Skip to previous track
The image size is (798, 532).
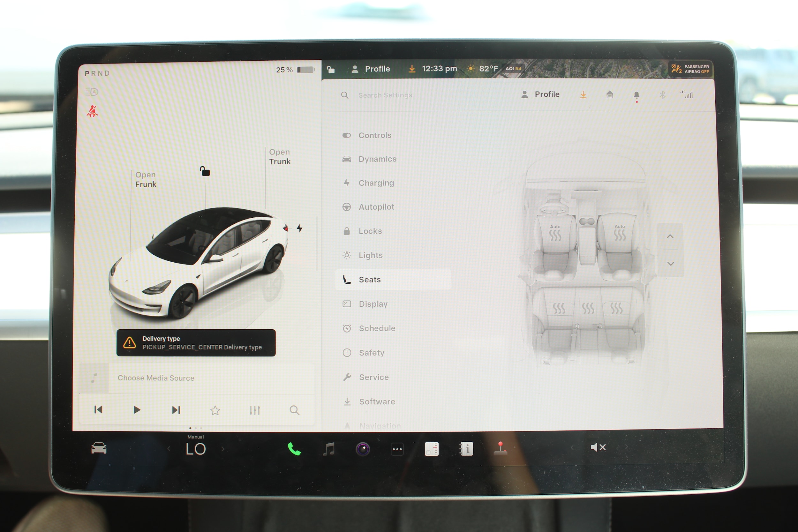pyautogui.click(x=98, y=409)
